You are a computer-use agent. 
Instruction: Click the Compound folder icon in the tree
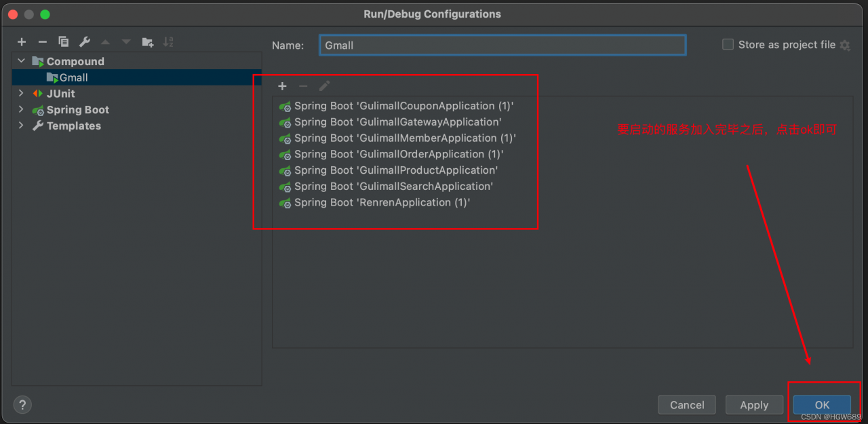click(38, 62)
